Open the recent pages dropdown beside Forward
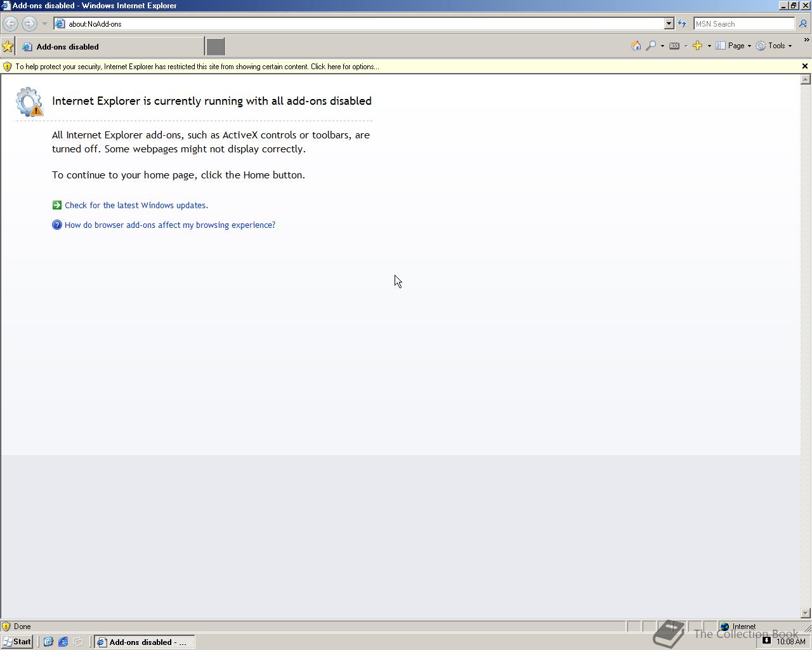 pyautogui.click(x=44, y=23)
